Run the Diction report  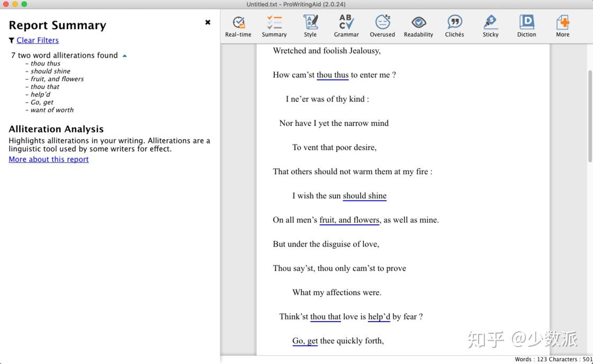(x=526, y=26)
